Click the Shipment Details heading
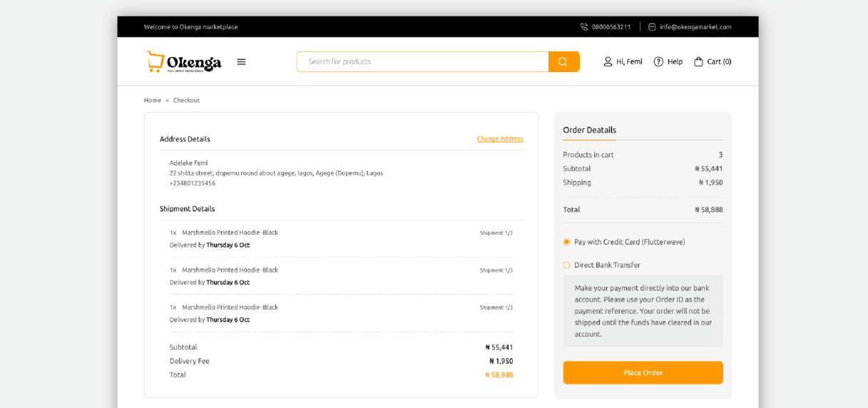Viewport: 868px width, 408px height. (187, 209)
